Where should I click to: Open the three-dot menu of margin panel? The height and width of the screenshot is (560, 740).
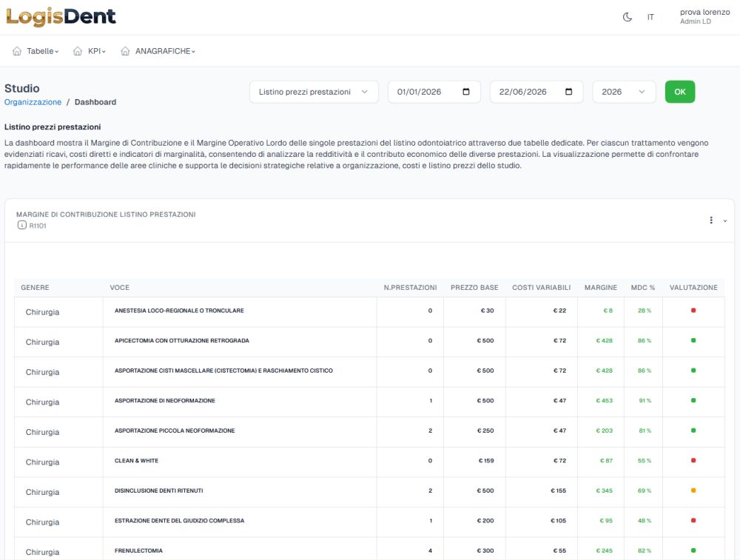click(x=711, y=220)
